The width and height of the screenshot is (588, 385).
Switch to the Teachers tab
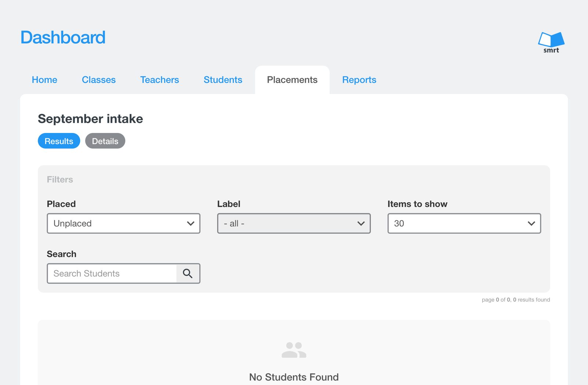tap(159, 80)
